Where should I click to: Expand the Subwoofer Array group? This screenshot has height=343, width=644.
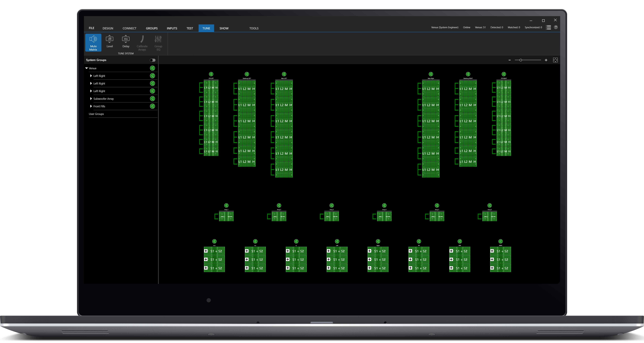point(91,99)
